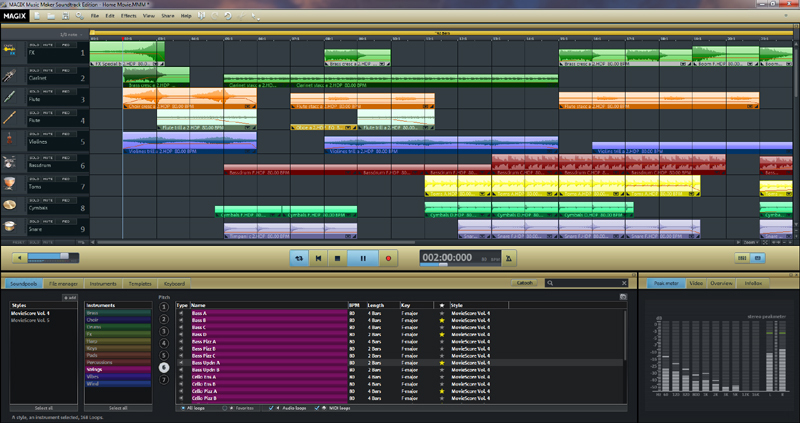Select the mouse mode pointer tool

pyautogui.click(x=254, y=16)
